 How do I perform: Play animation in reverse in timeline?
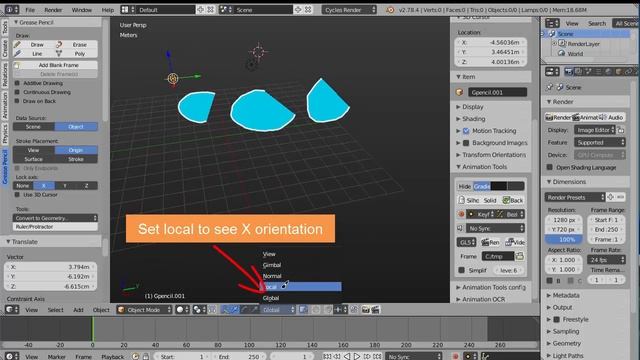(347, 356)
